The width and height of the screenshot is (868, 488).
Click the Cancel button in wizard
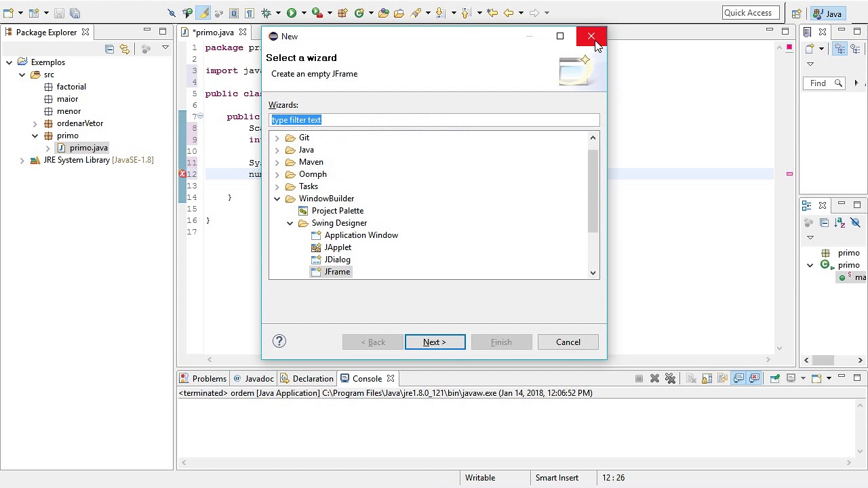coord(568,342)
